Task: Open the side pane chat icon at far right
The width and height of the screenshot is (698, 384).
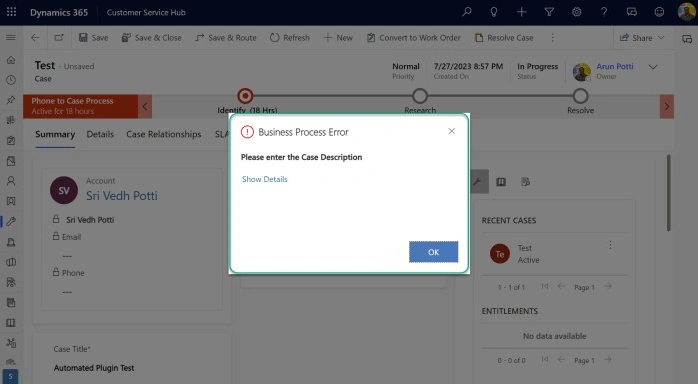Action: tap(687, 39)
